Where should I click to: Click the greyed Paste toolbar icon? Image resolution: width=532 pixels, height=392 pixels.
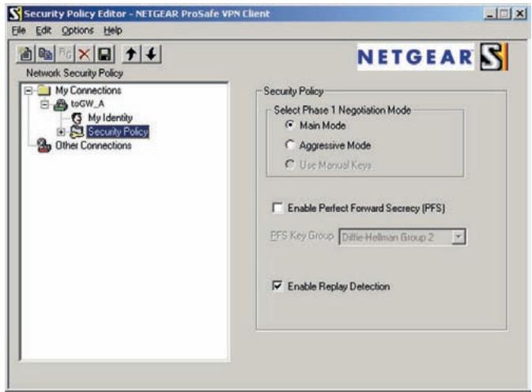click(x=65, y=55)
